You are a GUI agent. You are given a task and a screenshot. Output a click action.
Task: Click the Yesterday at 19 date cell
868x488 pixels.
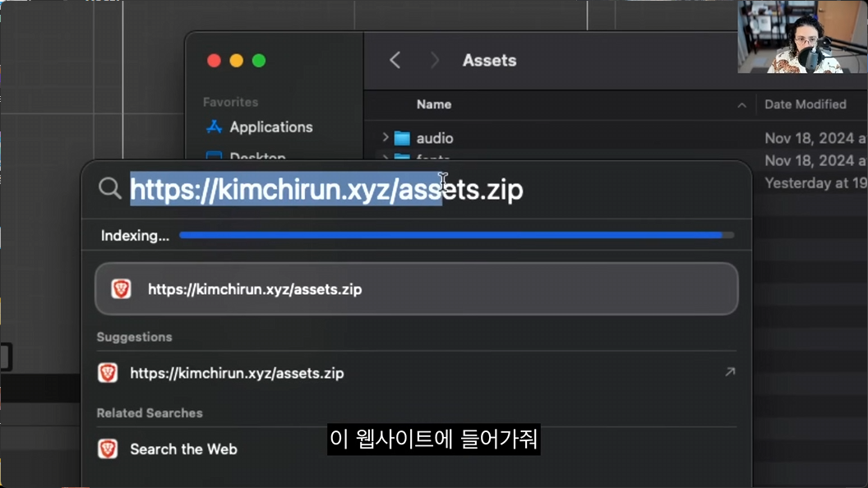point(816,183)
